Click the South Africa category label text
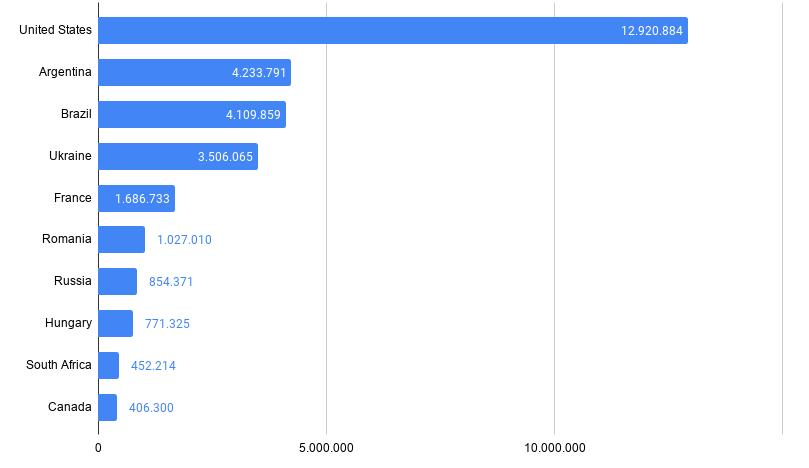Screen dimensions: 809x468 click(x=59, y=365)
